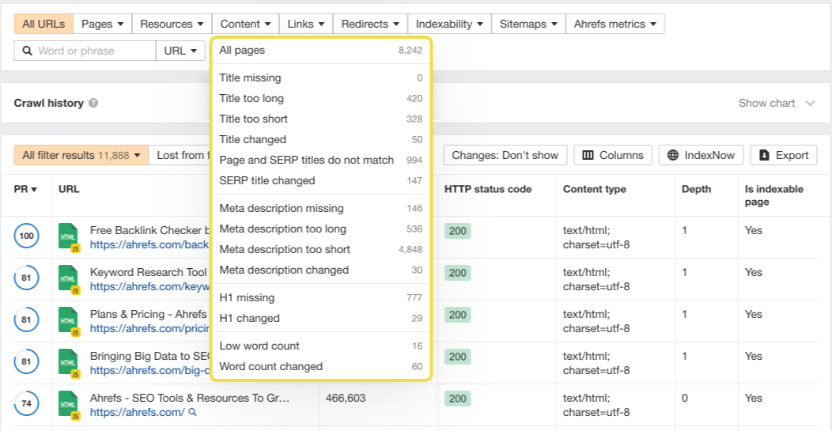Click the 200 status badge in the Plans & Pricing row

[x=457, y=315]
